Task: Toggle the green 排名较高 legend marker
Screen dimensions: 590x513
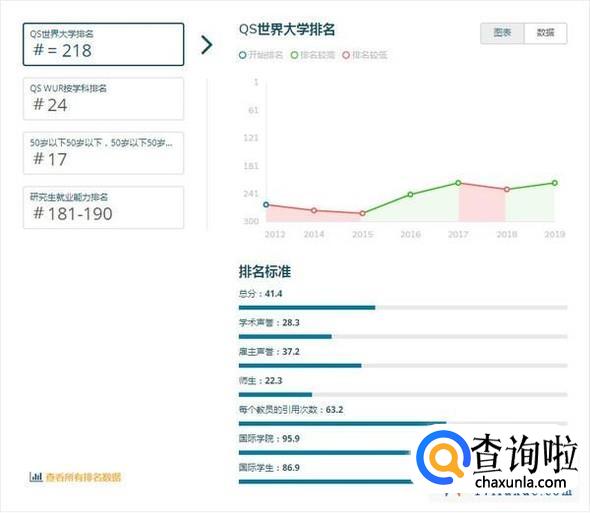Action: tap(294, 55)
